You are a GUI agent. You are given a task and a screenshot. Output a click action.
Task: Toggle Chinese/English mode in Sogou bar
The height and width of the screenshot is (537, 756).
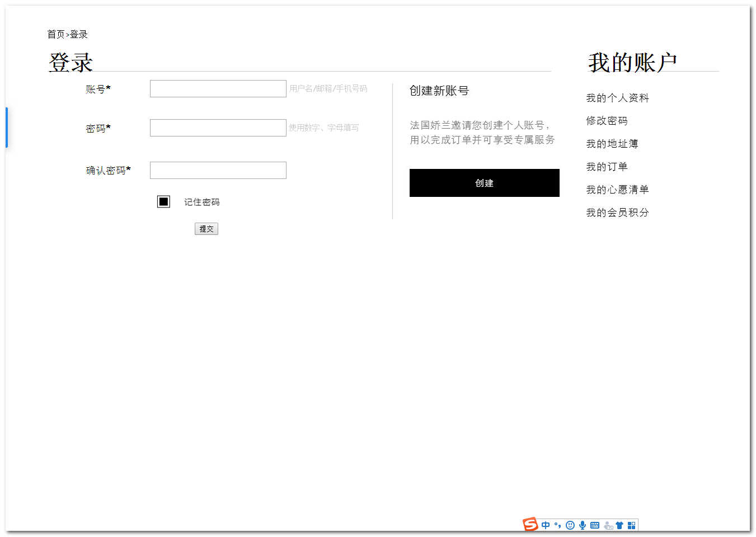[546, 525]
